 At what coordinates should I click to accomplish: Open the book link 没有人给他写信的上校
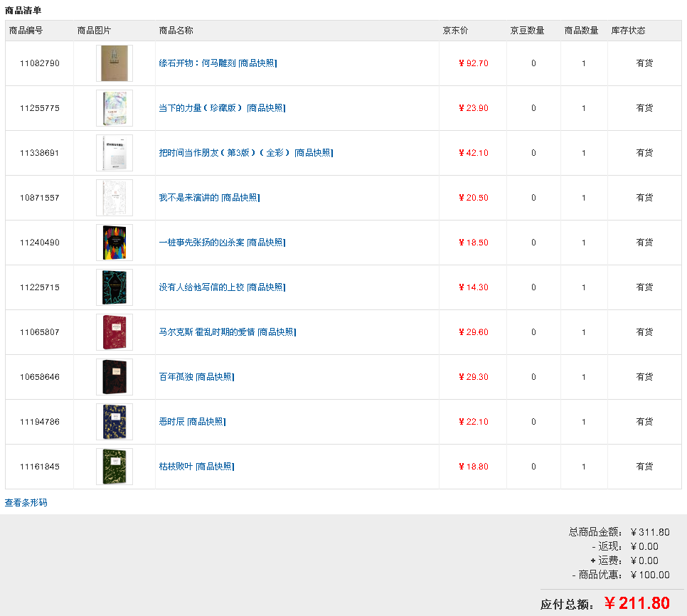tap(201, 287)
